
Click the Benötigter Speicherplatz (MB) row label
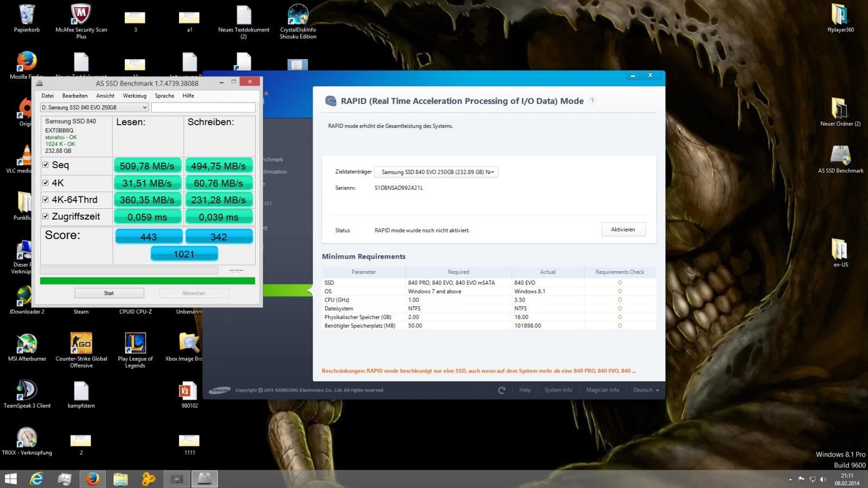(x=360, y=326)
